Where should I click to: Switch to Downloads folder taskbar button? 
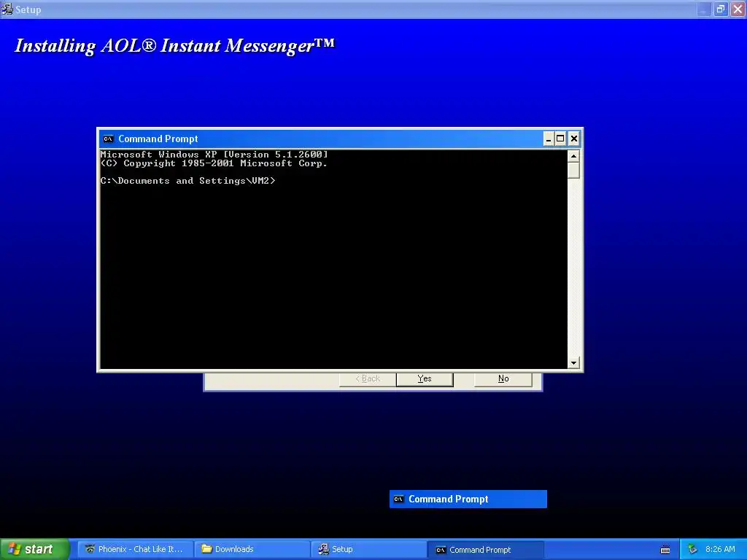(x=252, y=550)
